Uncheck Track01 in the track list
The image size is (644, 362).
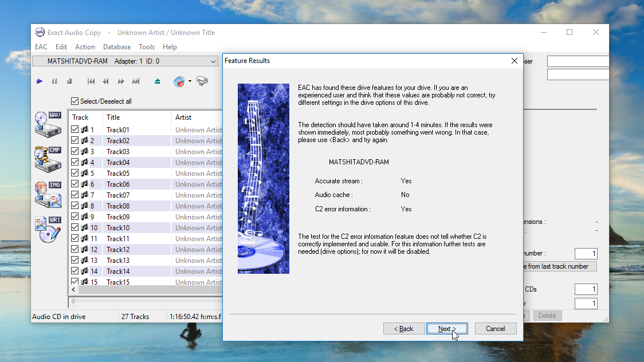pyautogui.click(x=74, y=129)
